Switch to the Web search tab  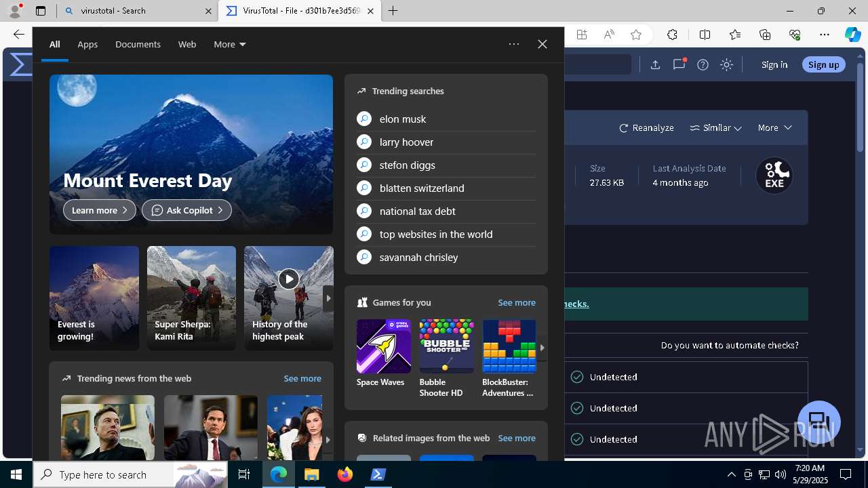click(187, 44)
